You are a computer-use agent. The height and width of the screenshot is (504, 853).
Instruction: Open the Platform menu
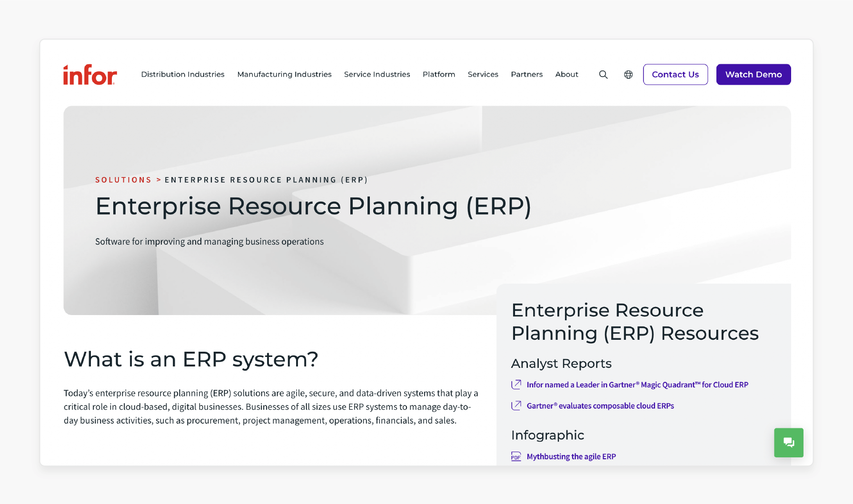pyautogui.click(x=439, y=74)
